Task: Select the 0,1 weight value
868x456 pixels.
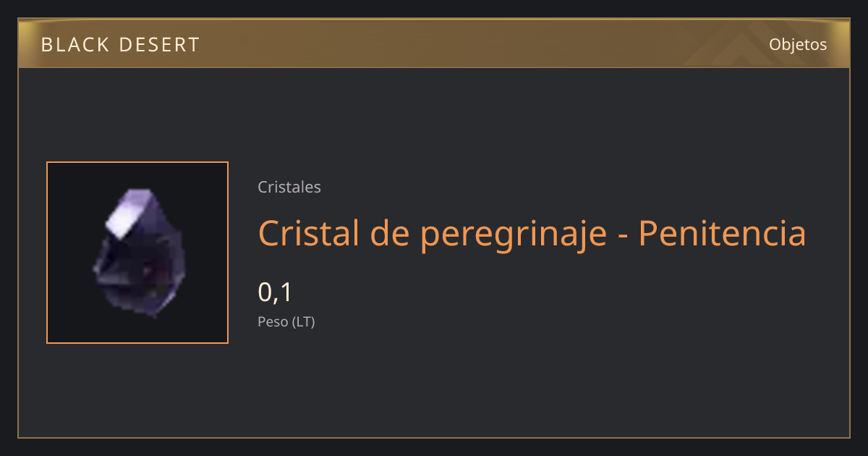Action: 275,292
